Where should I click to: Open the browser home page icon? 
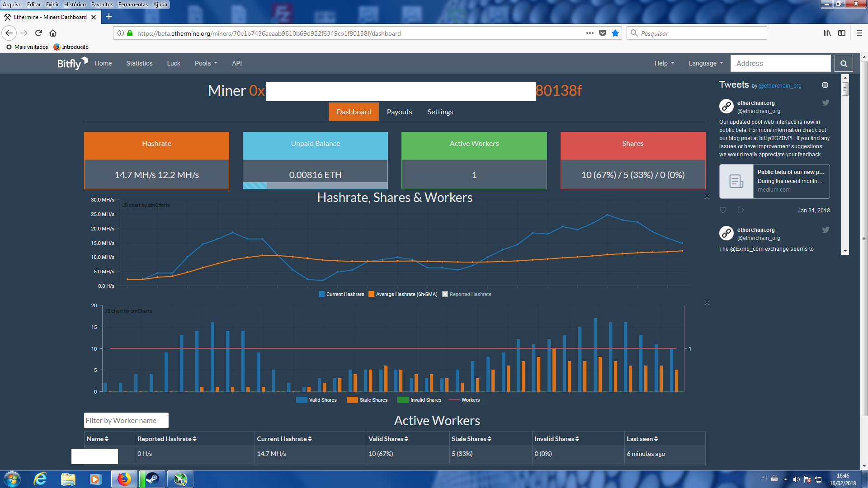click(53, 33)
